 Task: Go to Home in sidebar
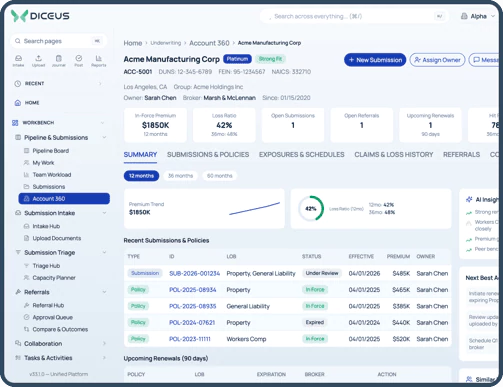tap(32, 103)
